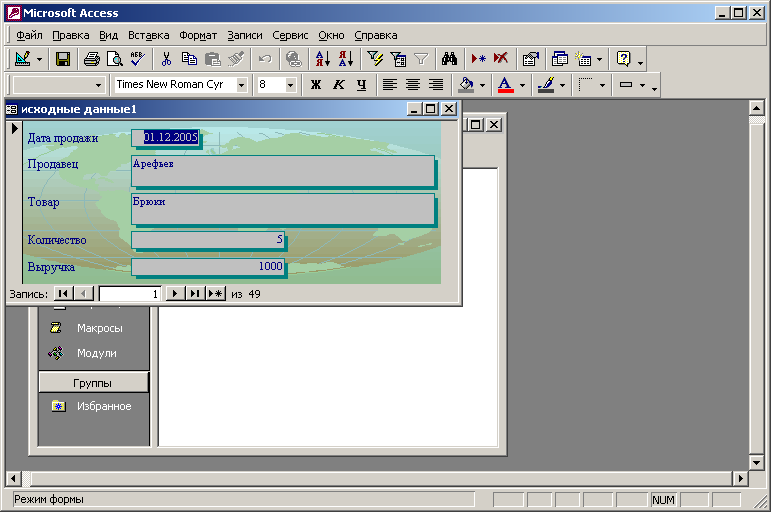Open the font name dropdown
This screenshot has height=512, width=771.
point(241,85)
